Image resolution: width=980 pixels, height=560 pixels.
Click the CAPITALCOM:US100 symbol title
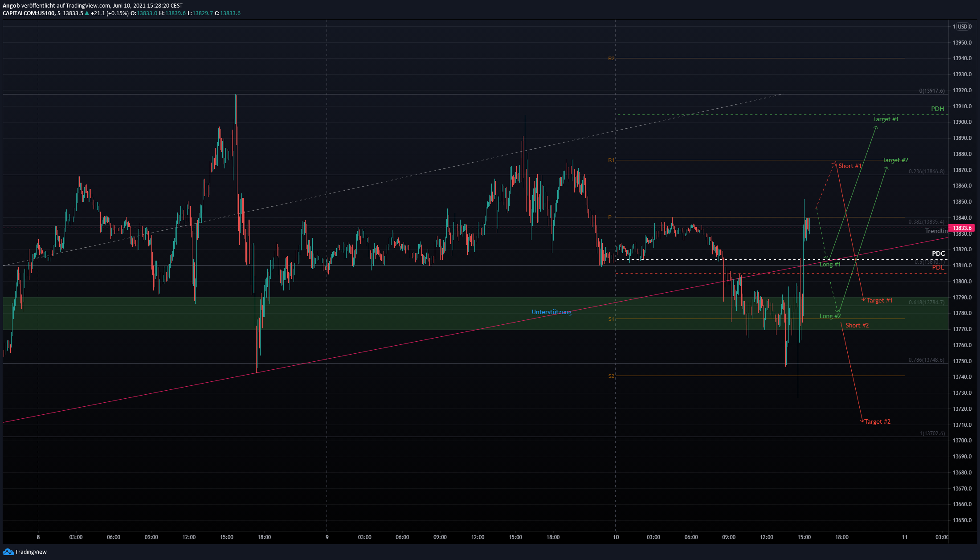click(x=29, y=13)
